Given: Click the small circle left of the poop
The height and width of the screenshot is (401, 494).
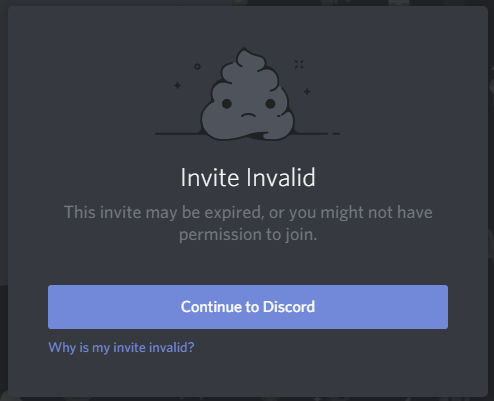Looking at the screenshot, I should [197, 67].
